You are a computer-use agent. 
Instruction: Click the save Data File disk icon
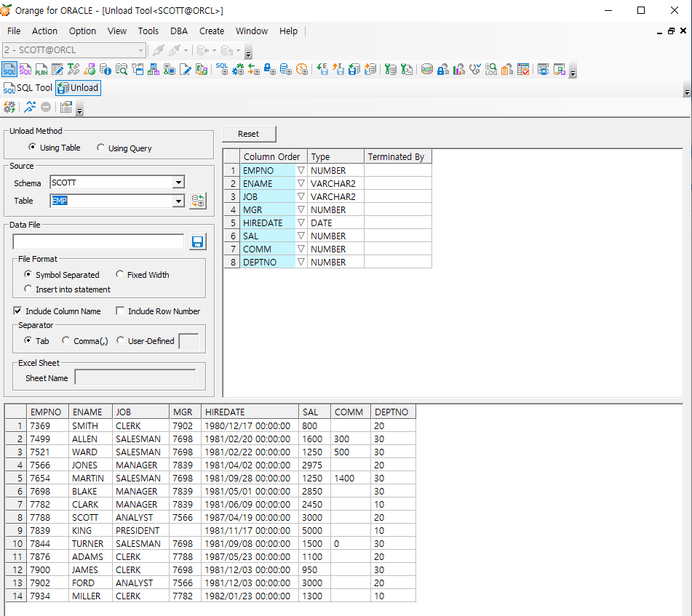(197, 241)
